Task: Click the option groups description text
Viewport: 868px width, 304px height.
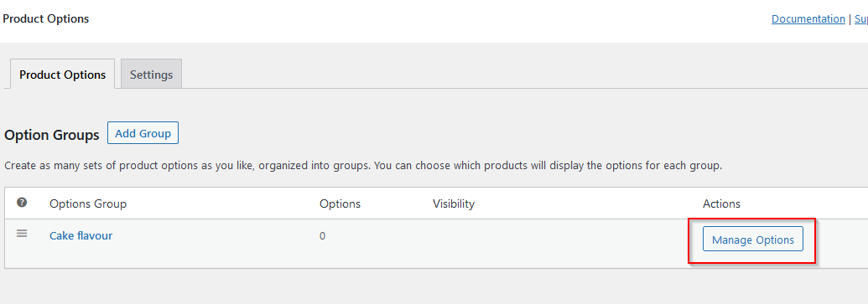Action: 363,165
